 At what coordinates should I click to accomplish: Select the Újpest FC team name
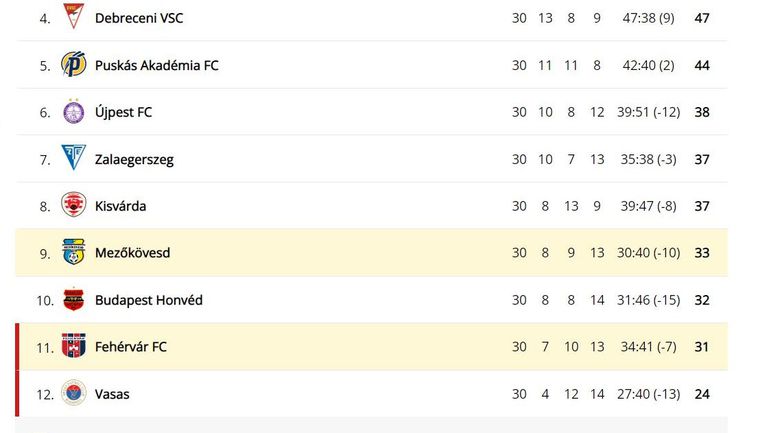tap(124, 112)
